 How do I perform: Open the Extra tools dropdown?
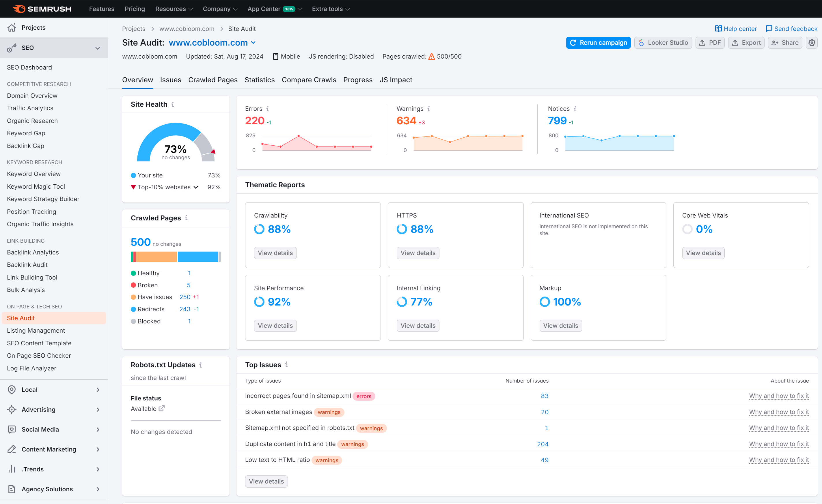[x=331, y=9]
